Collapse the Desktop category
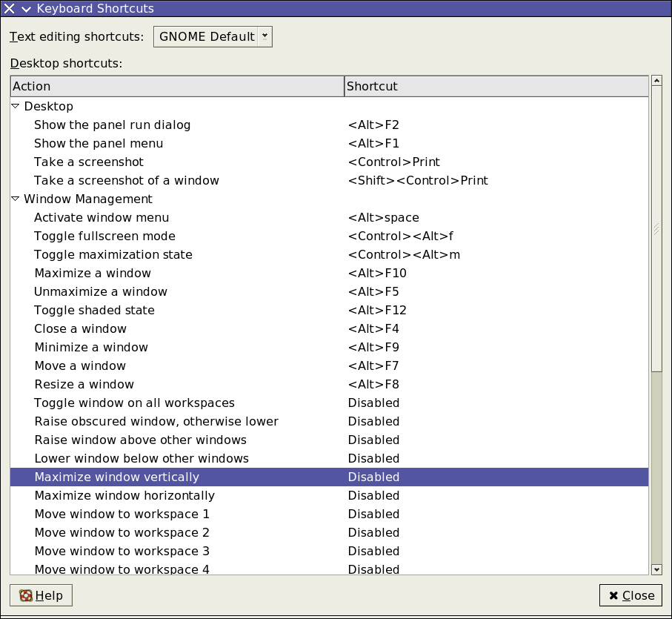Image resolution: width=672 pixels, height=619 pixels. [x=16, y=106]
